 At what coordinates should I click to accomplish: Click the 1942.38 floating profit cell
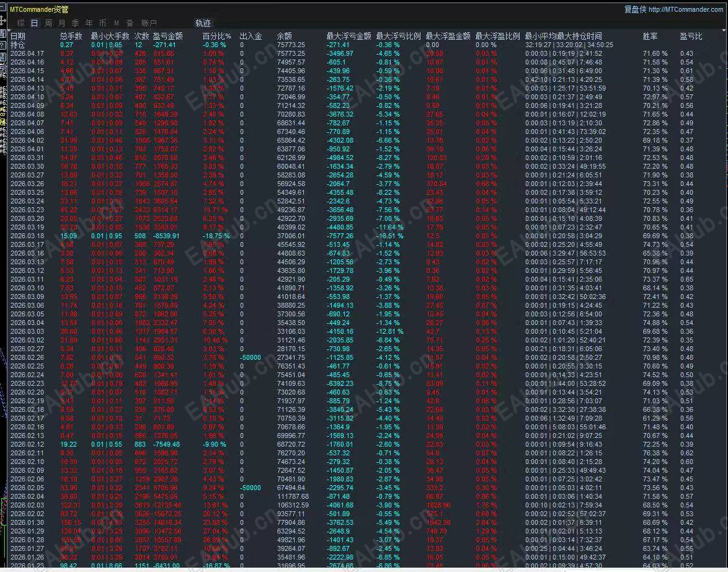pyautogui.click(x=438, y=522)
